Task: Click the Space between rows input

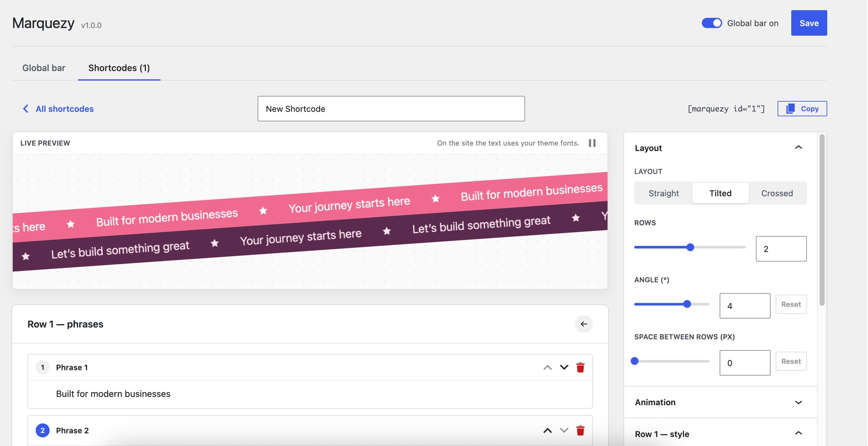Action: pos(745,363)
